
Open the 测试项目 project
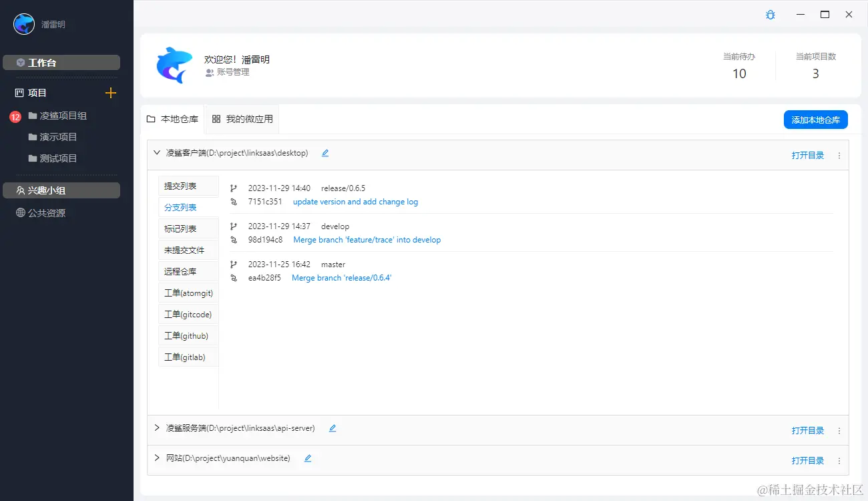[59, 158]
